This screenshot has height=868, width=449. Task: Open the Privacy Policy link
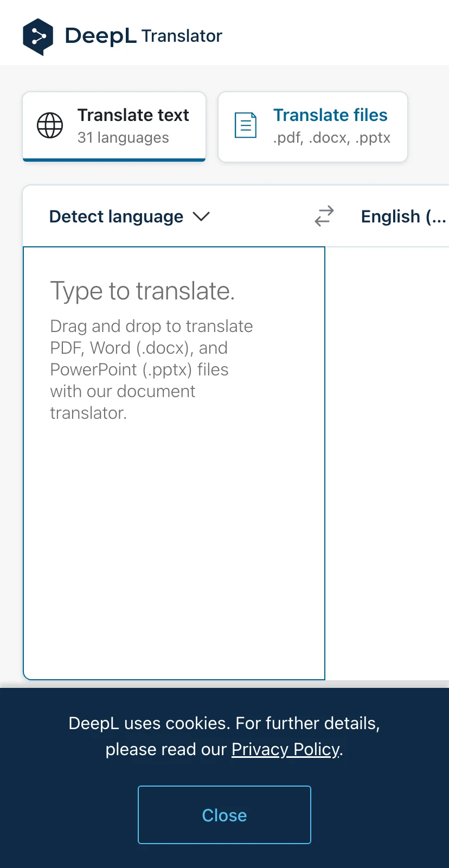286,749
